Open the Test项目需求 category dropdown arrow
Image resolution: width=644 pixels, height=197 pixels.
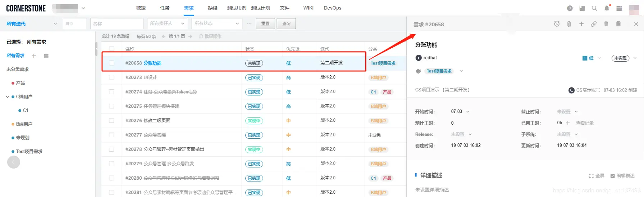[461, 71]
